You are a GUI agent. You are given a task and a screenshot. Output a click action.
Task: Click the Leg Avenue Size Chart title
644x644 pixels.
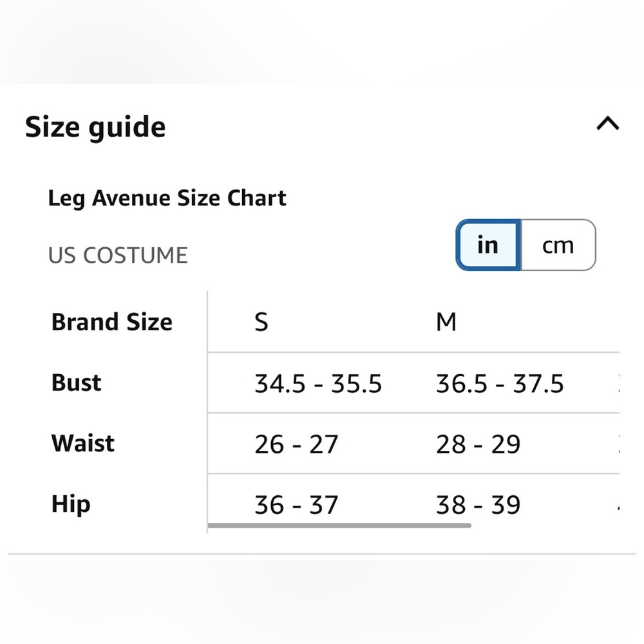(167, 198)
